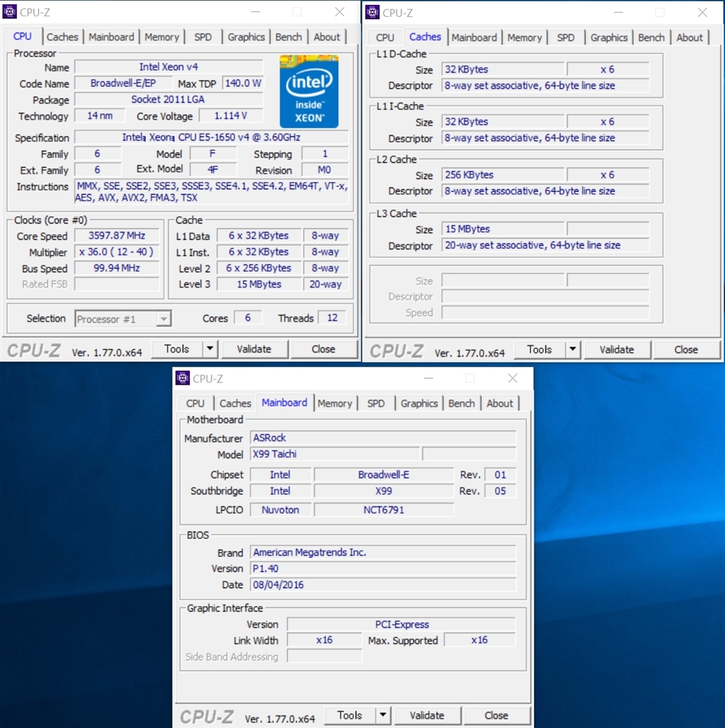The width and height of the screenshot is (725, 728).
Task: Open the Graphics tab in the Mainboard window
Action: [419, 403]
